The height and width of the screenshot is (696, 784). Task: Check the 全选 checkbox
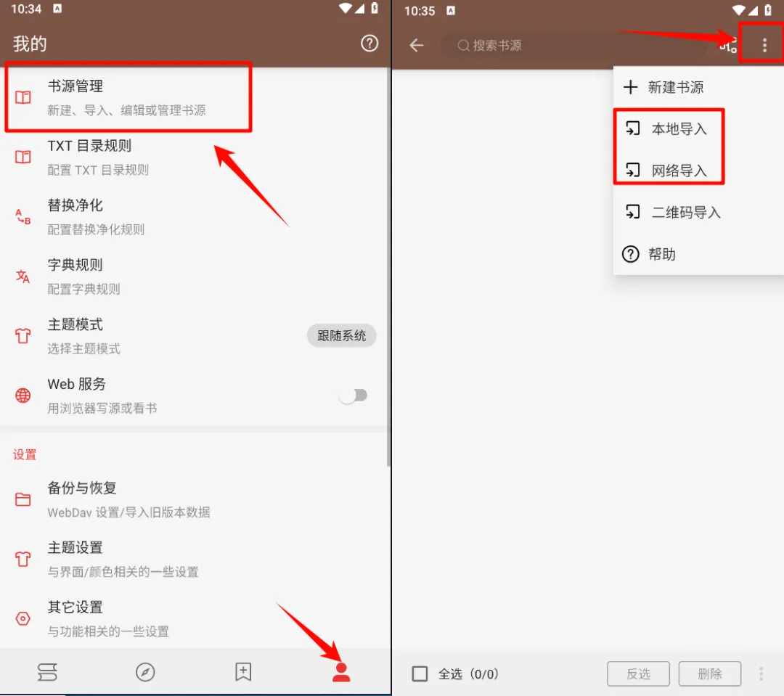(x=420, y=674)
